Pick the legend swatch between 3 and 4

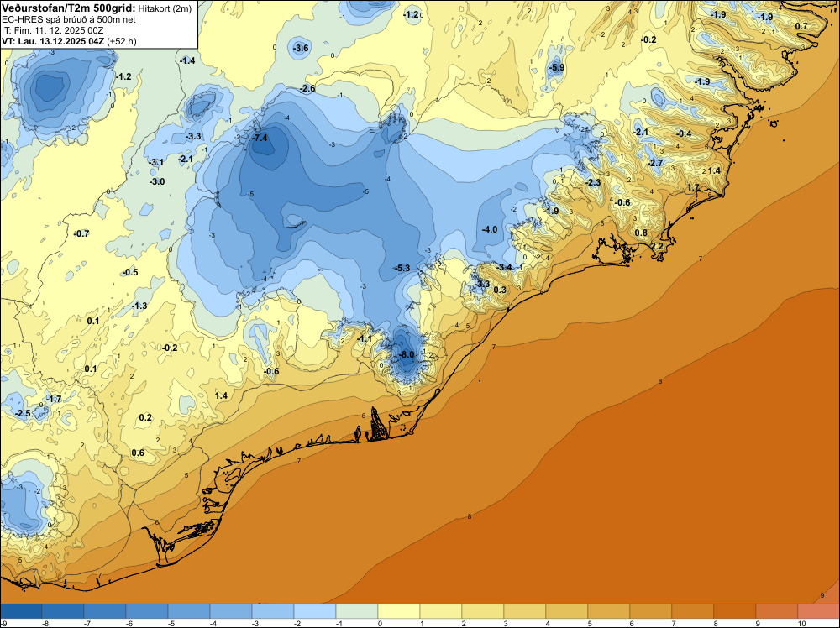(x=524, y=611)
